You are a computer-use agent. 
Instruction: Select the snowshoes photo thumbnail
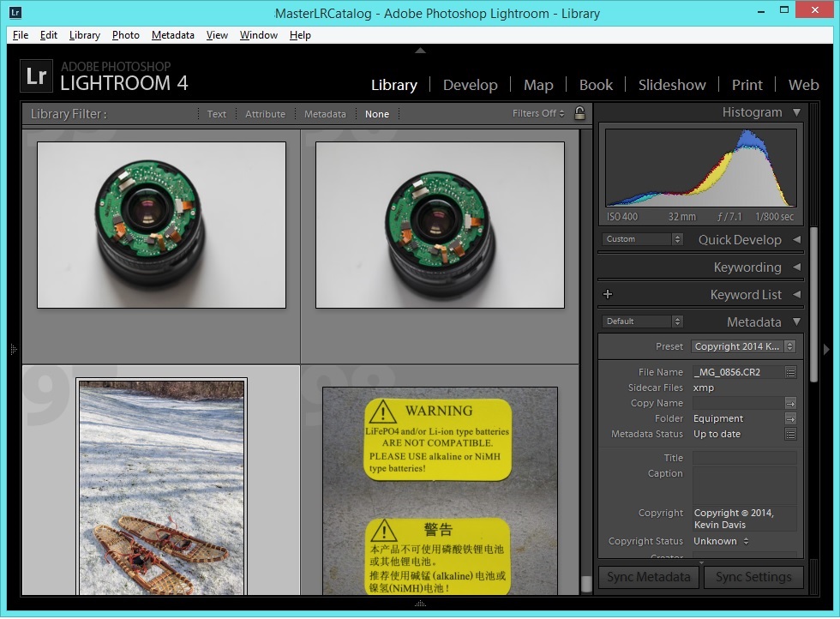pos(161,487)
